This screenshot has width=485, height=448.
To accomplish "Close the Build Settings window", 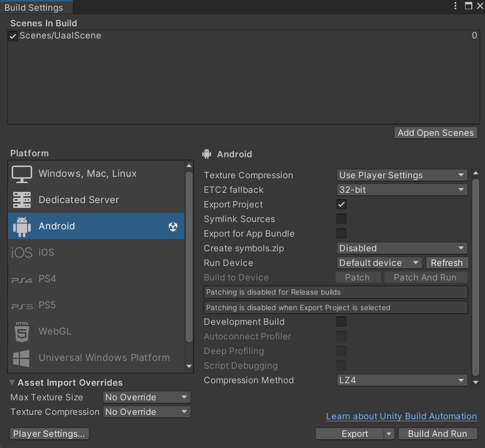I will [480, 5].
